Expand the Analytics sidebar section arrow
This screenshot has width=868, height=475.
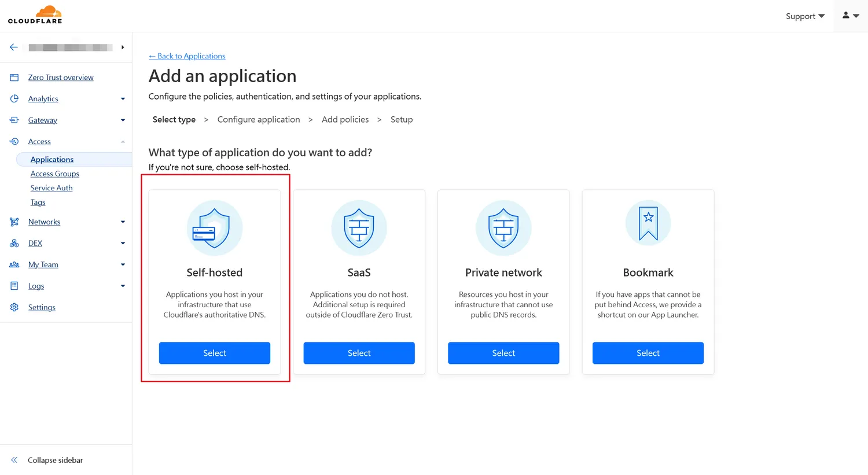123,99
